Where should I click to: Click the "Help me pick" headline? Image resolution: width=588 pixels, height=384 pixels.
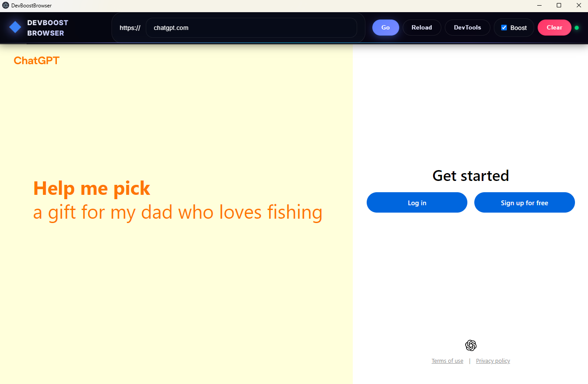tap(92, 188)
